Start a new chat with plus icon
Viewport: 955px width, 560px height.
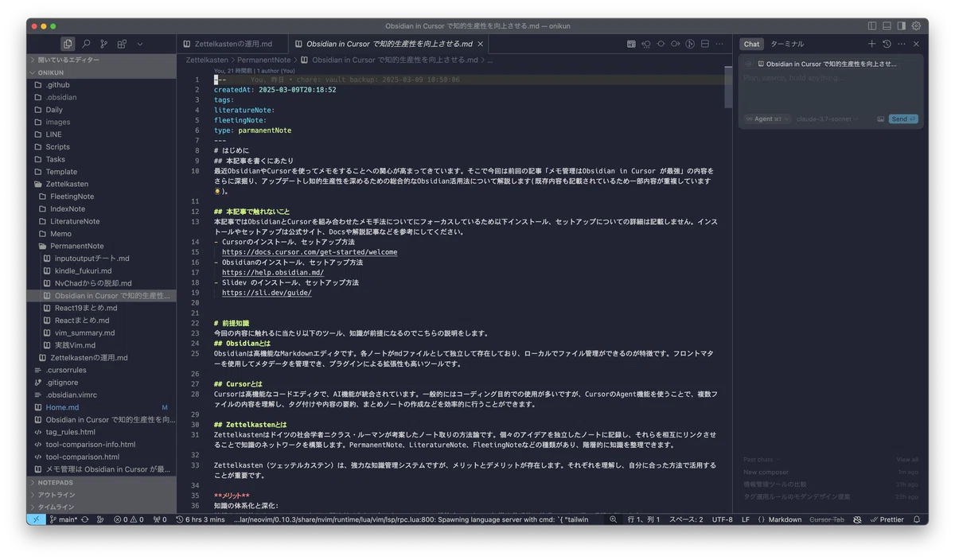click(871, 44)
